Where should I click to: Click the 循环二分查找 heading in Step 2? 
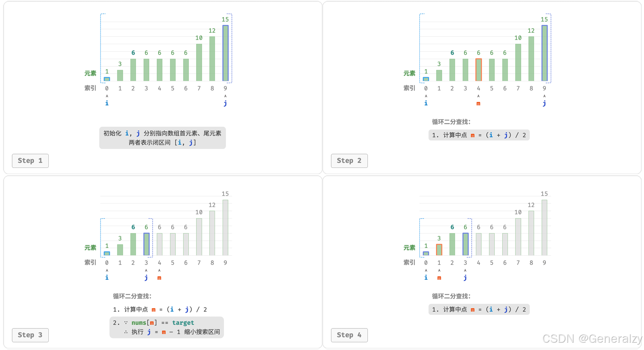pos(451,122)
